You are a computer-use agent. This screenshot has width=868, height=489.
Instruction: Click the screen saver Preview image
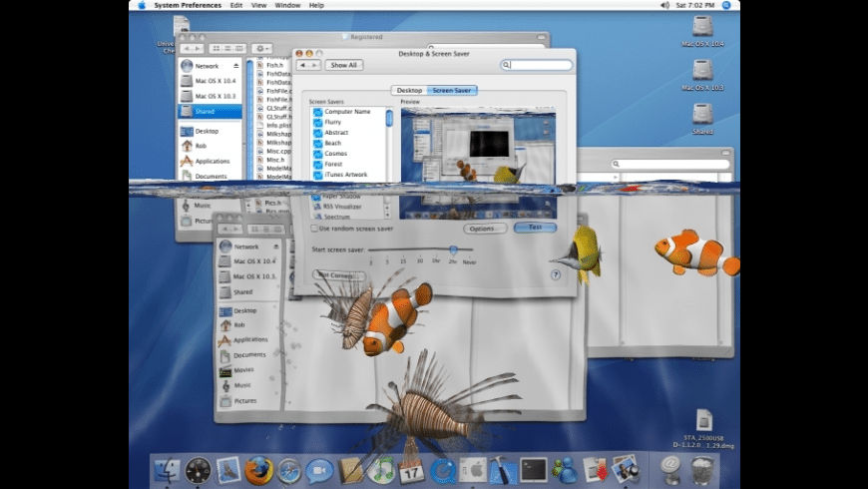coord(478,164)
